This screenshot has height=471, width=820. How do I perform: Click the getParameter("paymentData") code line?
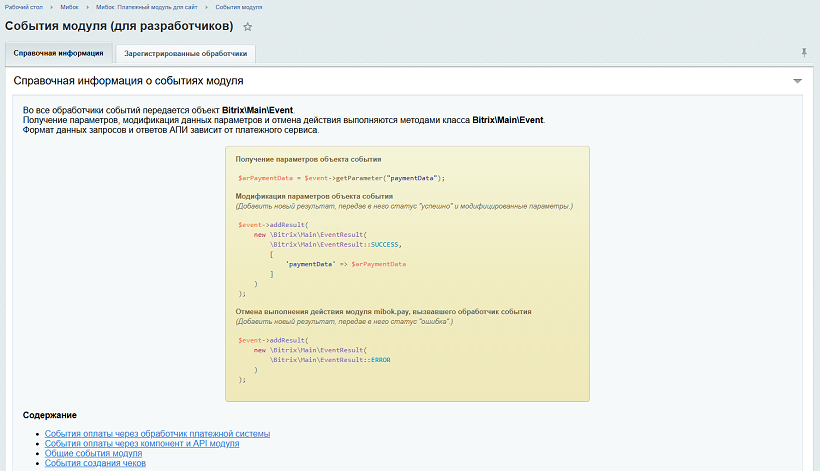click(341, 178)
